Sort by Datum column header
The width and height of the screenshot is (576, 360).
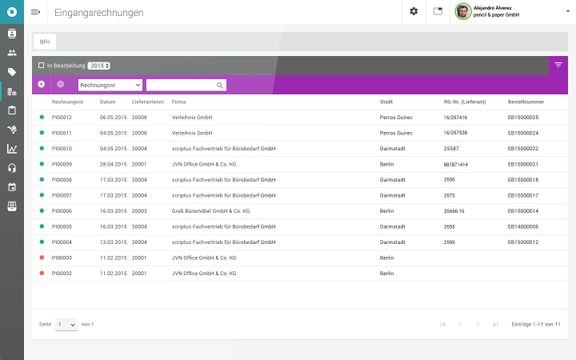pos(108,102)
